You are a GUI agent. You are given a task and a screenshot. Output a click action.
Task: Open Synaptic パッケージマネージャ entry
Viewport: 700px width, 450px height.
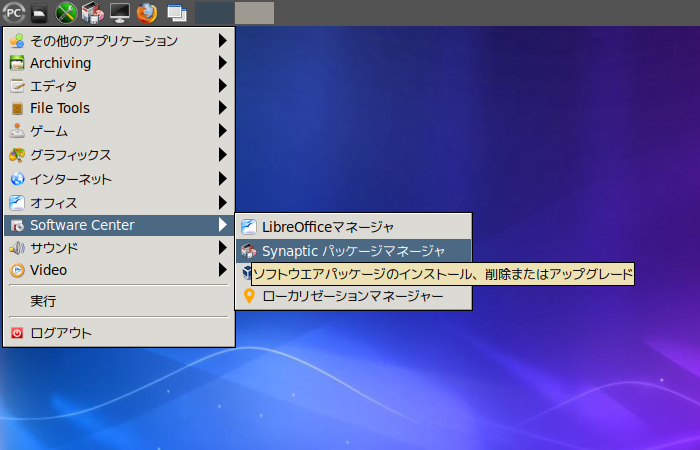[354, 251]
